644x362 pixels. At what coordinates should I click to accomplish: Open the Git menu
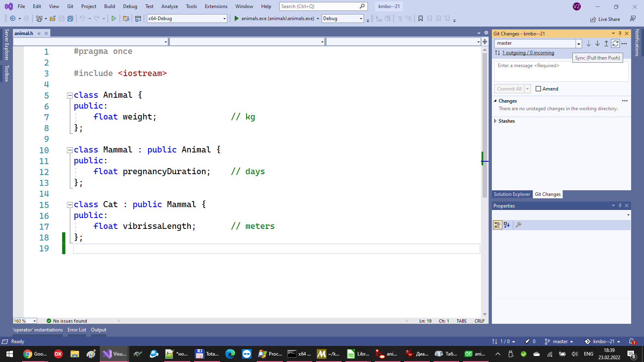pos(70,6)
